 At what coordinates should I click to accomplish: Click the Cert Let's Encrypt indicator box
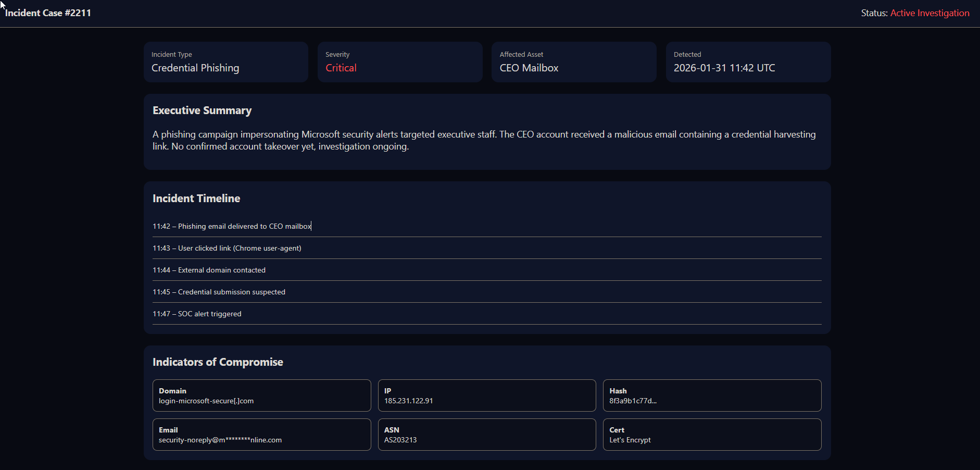(712, 435)
